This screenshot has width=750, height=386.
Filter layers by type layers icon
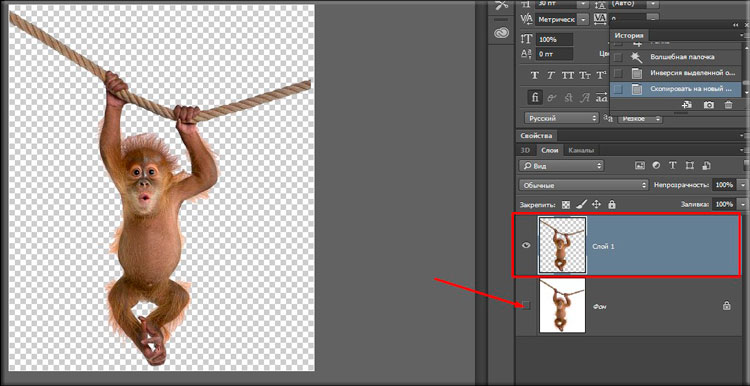coord(673,165)
